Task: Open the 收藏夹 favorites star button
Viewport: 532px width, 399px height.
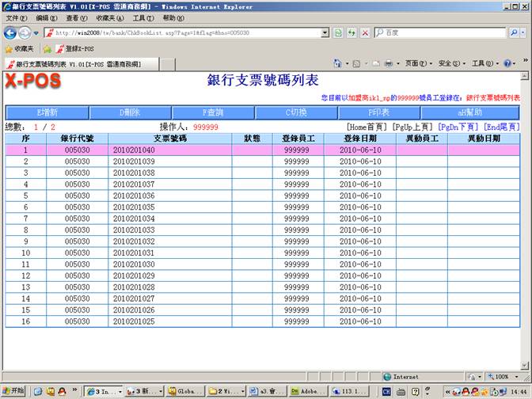Action: [x=20, y=48]
